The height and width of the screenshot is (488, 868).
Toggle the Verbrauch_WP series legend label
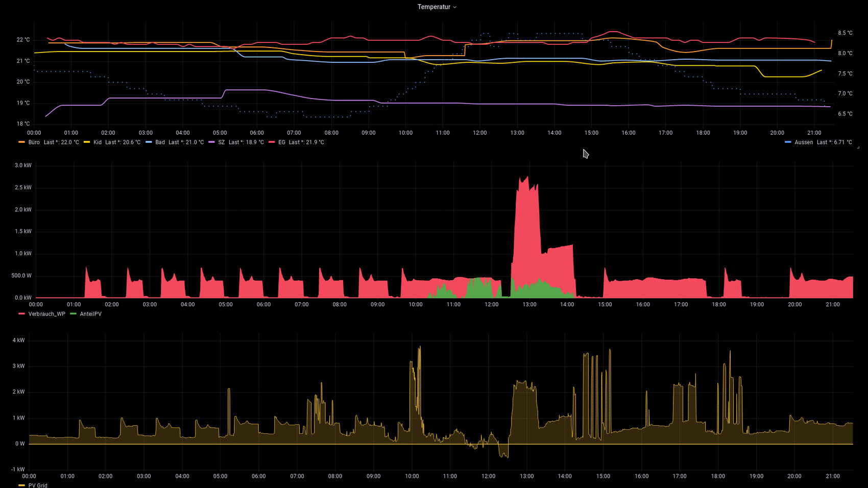pos(47,314)
